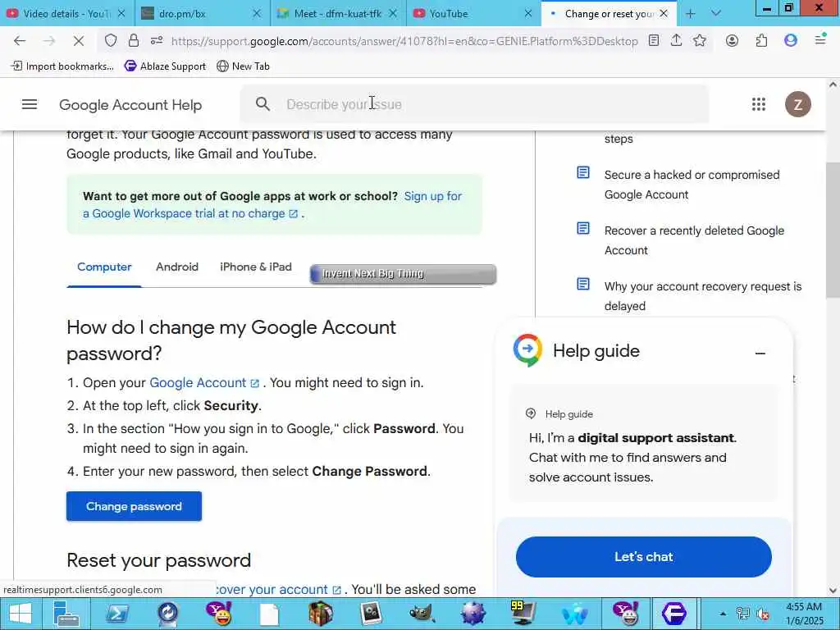The width and height of the screenshot is (840, 630).
Task: Click the page vertical scrollbar thumb
Action: pyautogui.click(x=833, y=231)
